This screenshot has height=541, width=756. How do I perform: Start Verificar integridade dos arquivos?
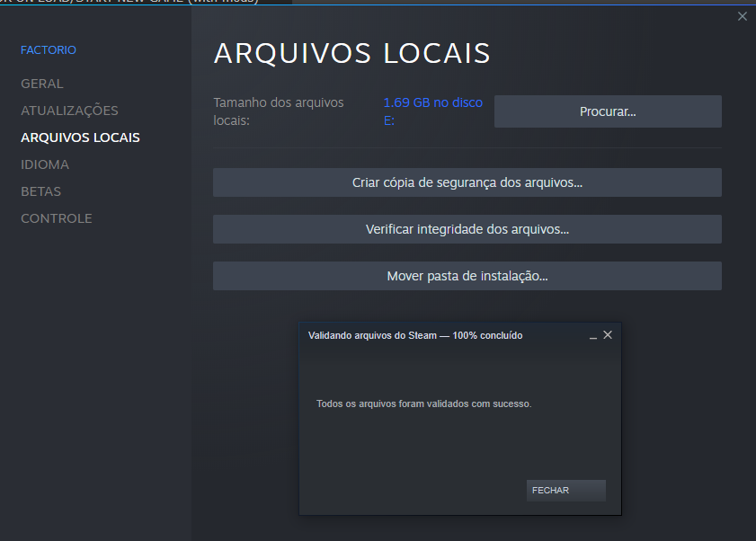pyautogui.click(x=467, y=229)
